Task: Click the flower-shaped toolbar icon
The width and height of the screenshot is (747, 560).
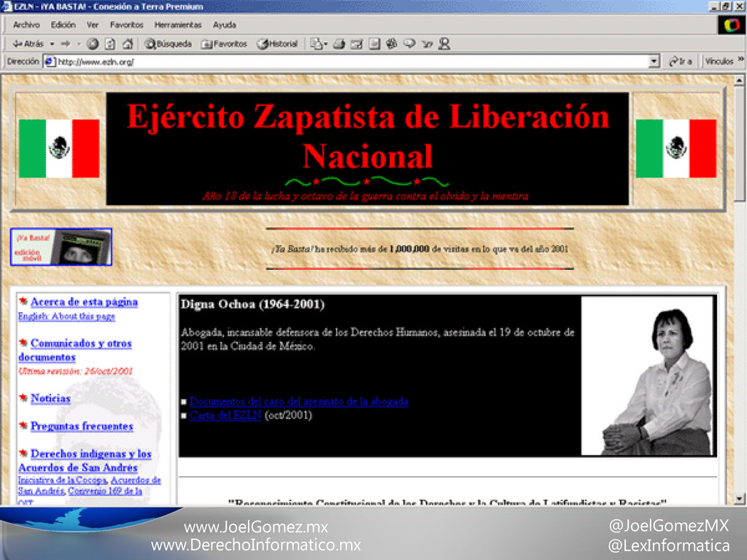Action: click(392, 44)
